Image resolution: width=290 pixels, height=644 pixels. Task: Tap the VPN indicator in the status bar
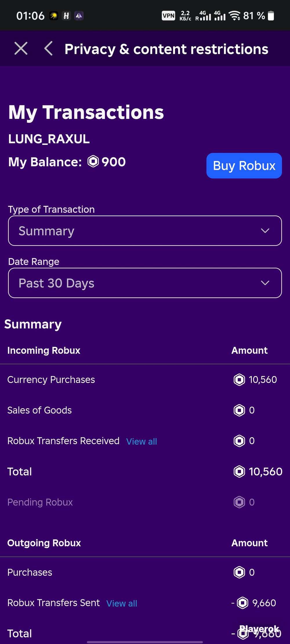(x=168, y=16)
